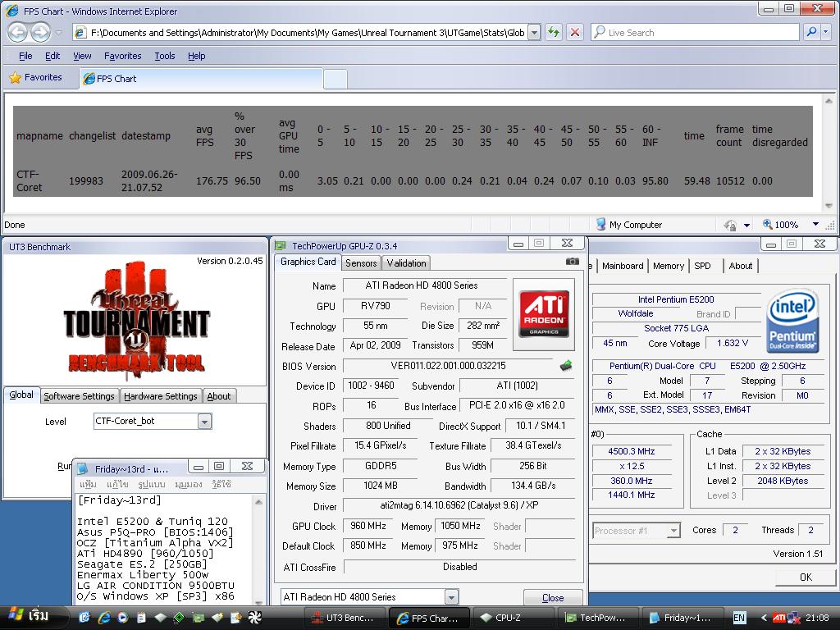This screenshot has width=840, height=630.
Task: Open the Back/Forward recent pages dropdown
Action: point(58,33)
